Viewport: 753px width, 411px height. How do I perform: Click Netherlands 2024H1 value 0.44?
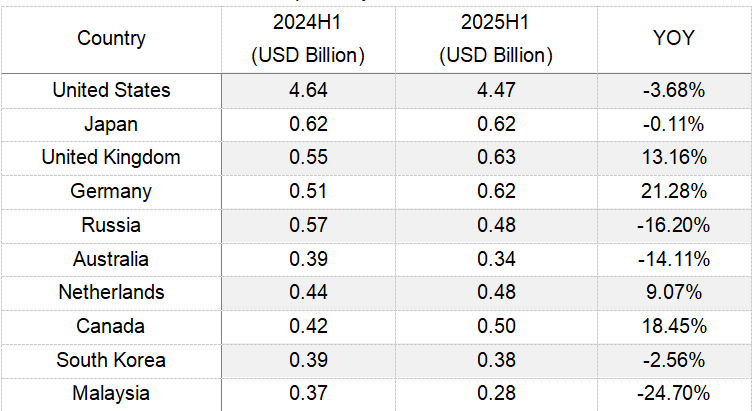[x=307, y=293]
